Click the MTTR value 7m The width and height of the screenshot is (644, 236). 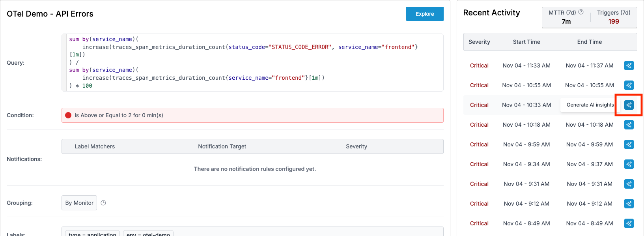[x=566, y=21]
